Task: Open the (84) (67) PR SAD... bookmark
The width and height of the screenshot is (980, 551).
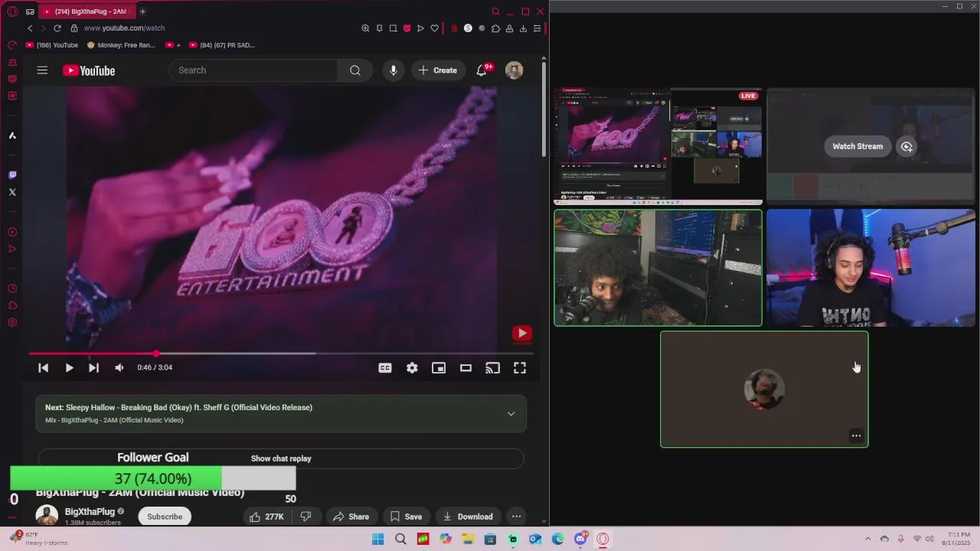Action: [222, 45]
